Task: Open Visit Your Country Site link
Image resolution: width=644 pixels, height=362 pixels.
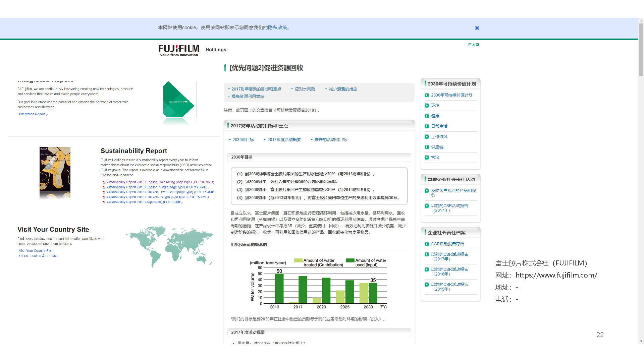Action: click(36, 251)
